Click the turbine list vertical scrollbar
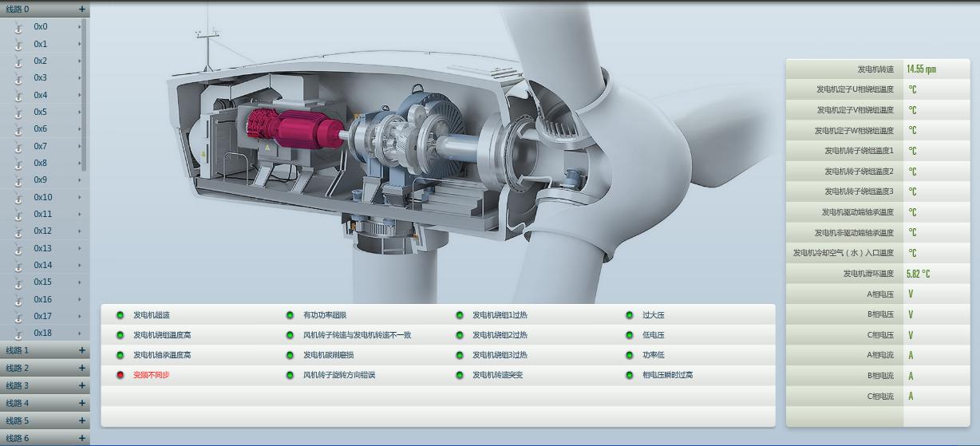Image resolution: width=980 pixels, height=446 pixels. (85, 96)
